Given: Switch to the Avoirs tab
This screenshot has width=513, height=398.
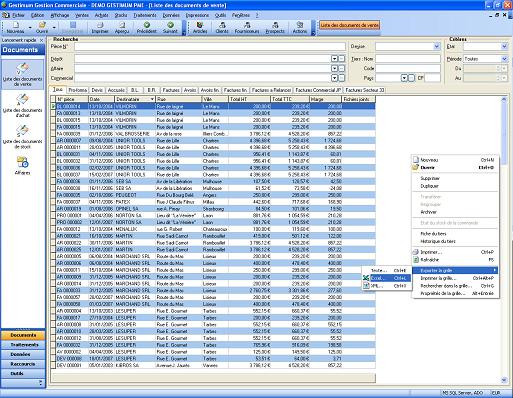Looking at the screenshot, I should 190,90.
